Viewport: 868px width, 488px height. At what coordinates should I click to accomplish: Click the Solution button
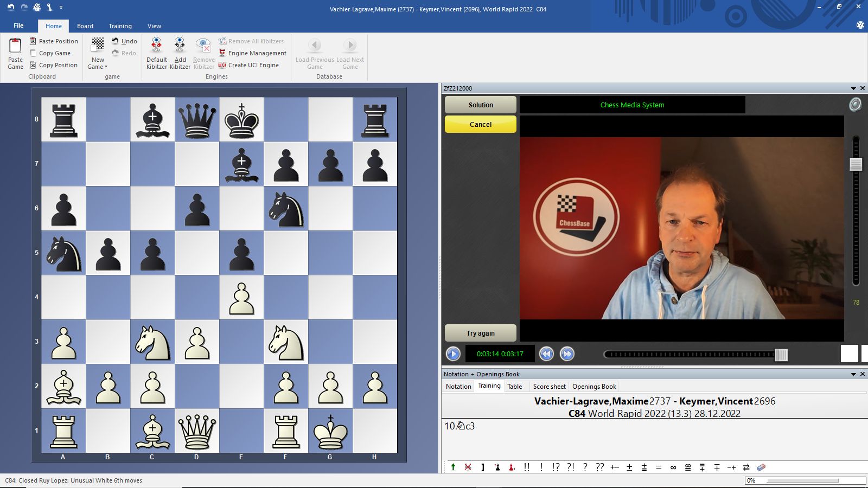pyautogui.click(x=480, y=105)
